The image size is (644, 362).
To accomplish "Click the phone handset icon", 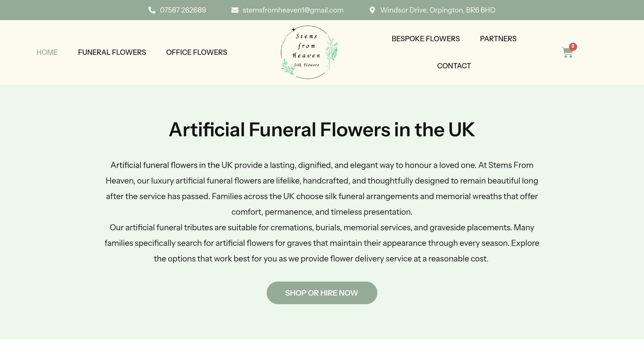I will (152, 10).
